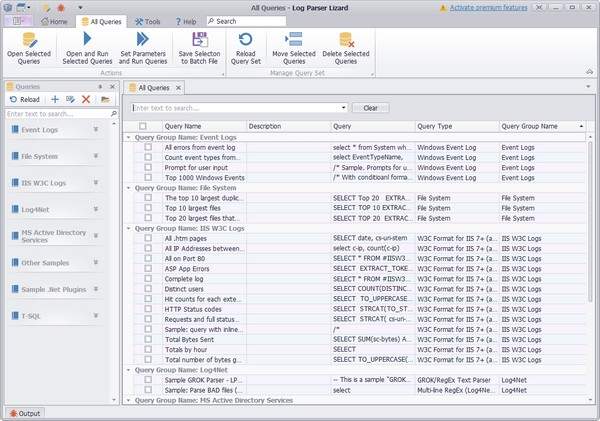Open the search box dropdown arrow

pos(343,107)
